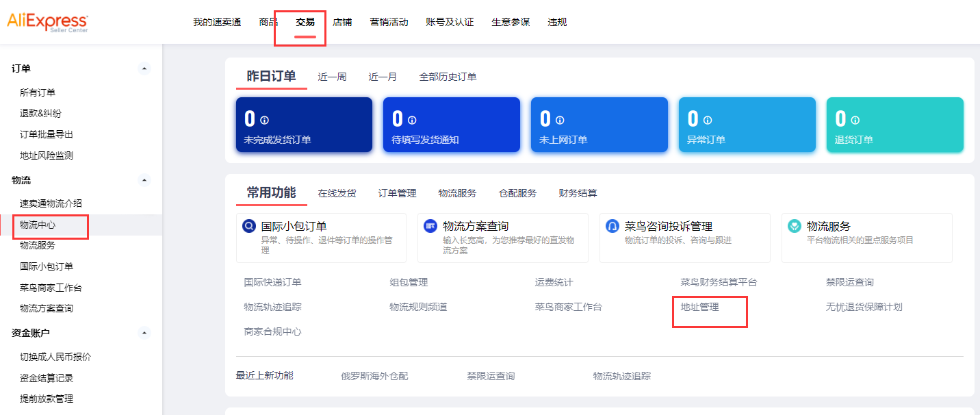
Task: Click info icon on 异常订单 card
Action: click(x=708, y=120)
